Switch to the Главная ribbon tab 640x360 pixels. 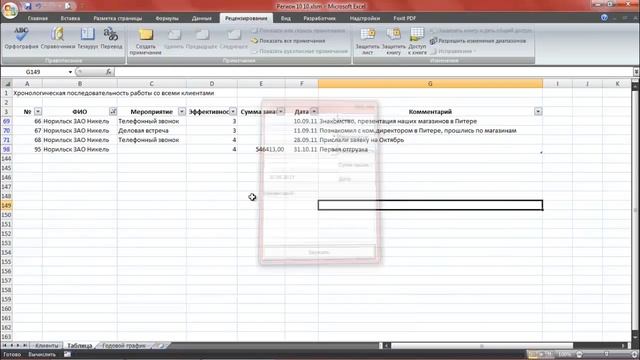[x=38, y=18]
